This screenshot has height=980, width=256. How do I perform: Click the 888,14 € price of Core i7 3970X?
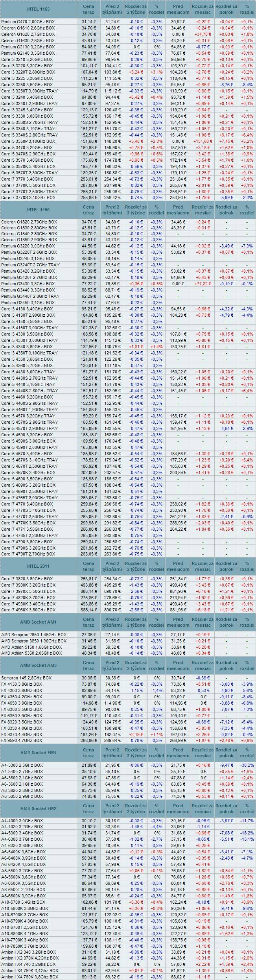coord(88,591)
